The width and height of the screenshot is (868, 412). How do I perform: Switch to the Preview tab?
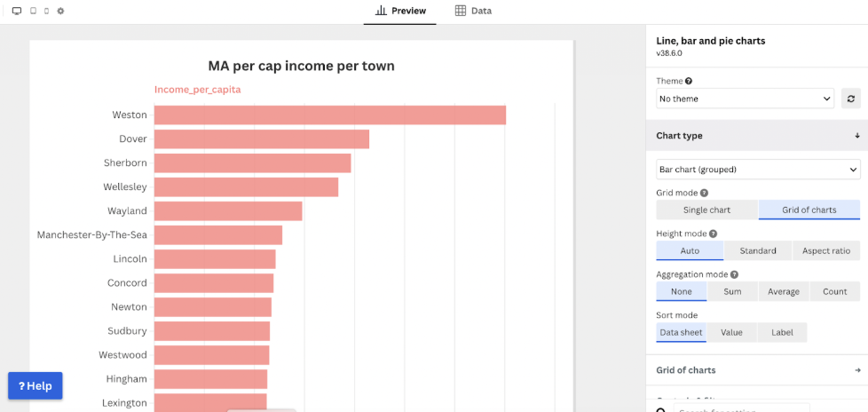click(400, 12)
